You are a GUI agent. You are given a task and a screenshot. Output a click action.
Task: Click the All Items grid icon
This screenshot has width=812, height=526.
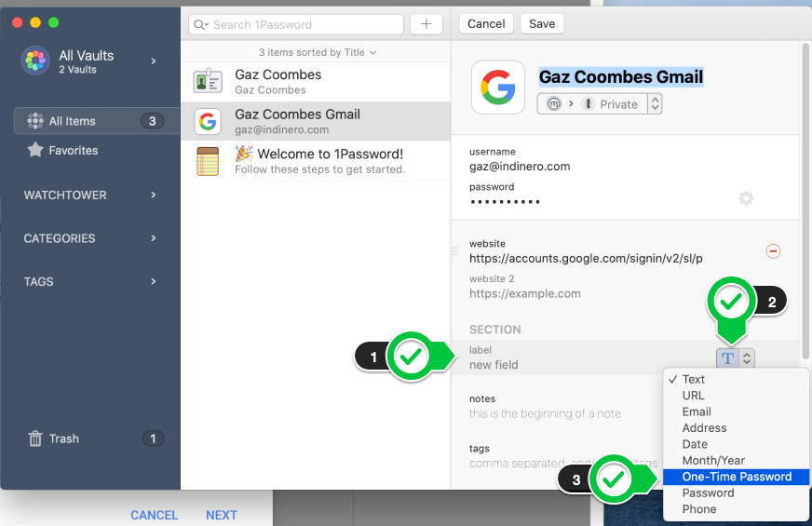(x=35, y=121)
